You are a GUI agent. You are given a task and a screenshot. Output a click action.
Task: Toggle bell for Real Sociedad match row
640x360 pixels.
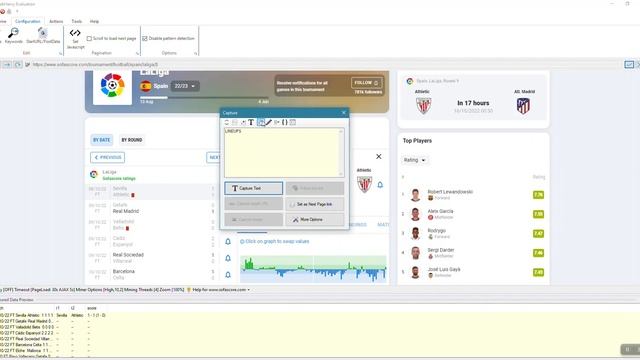(x=228, y=258)
